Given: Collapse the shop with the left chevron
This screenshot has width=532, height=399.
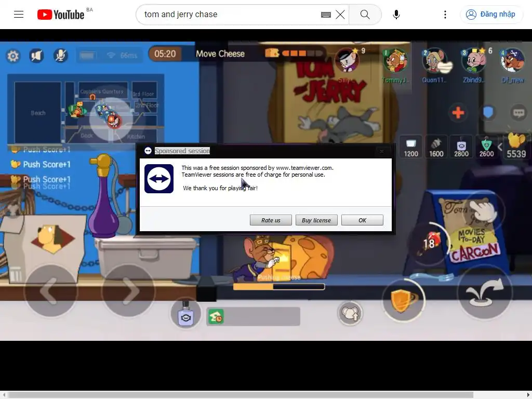Looking at the screenshot, I should [500, 147].
